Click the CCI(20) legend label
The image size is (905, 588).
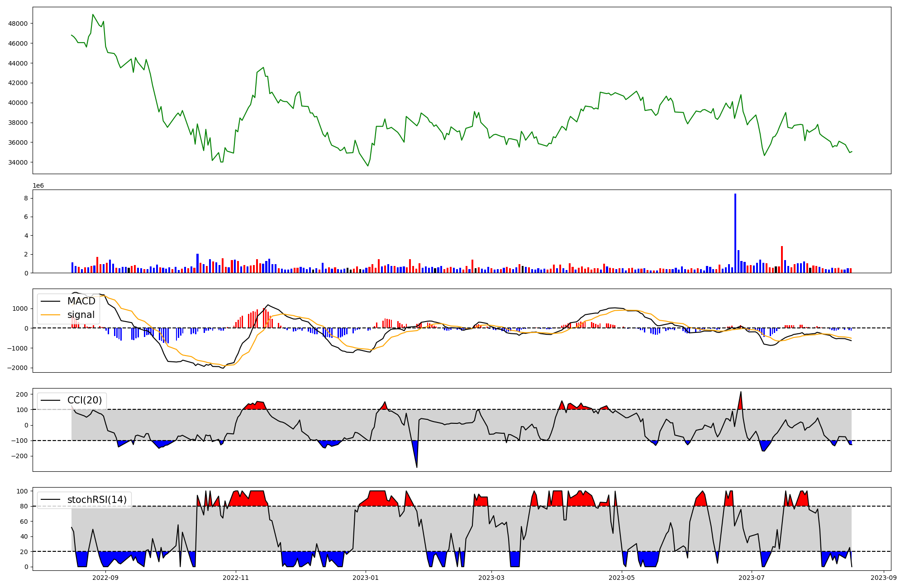(x=85, y=400)
